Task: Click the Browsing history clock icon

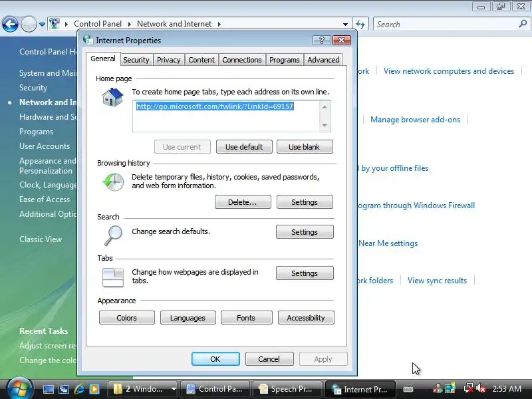Action: click(113, 182)
